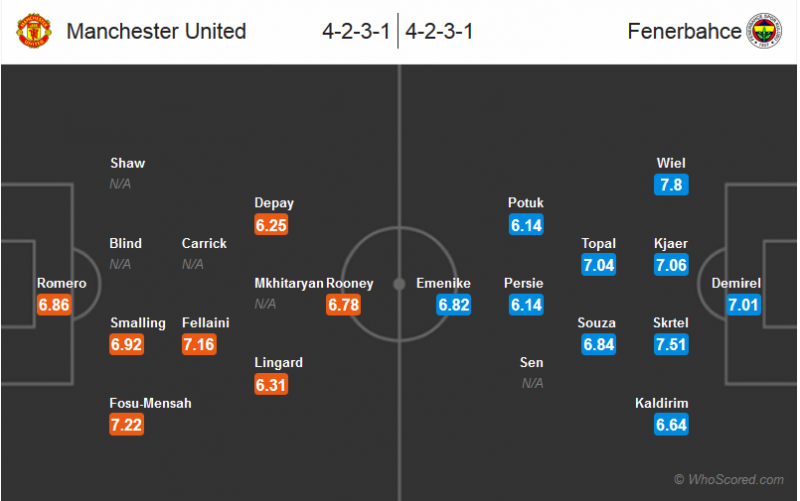Select Manchester United's 4-2-3-1 formation text

(356, 31)
